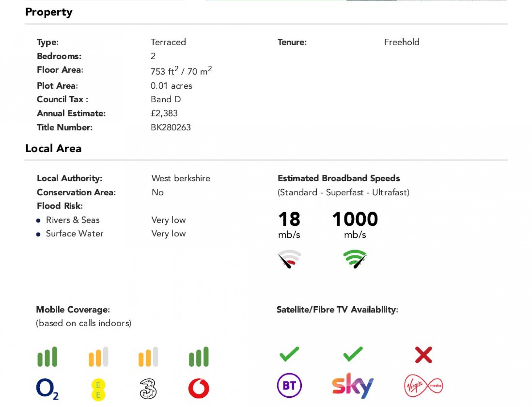The width and height of the screenshot is (532, 407).
Task: Click the EE orange signal bars
Action: (x=98, y=357)
